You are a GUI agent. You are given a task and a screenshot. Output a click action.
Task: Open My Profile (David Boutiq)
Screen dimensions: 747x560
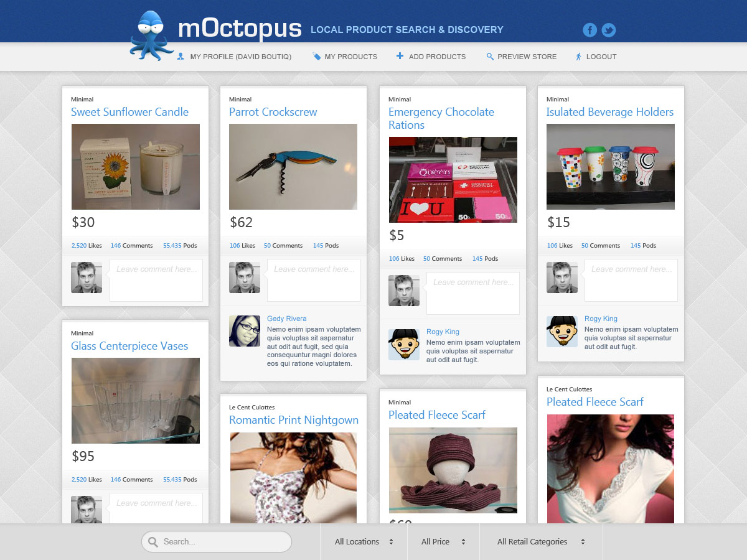241,57
